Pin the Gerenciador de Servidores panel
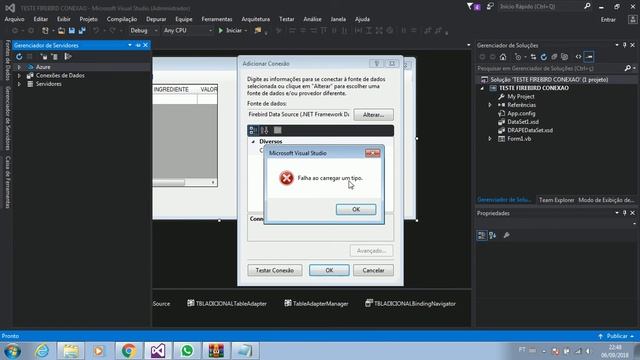 pyautogui.click(x=138, y=45)
